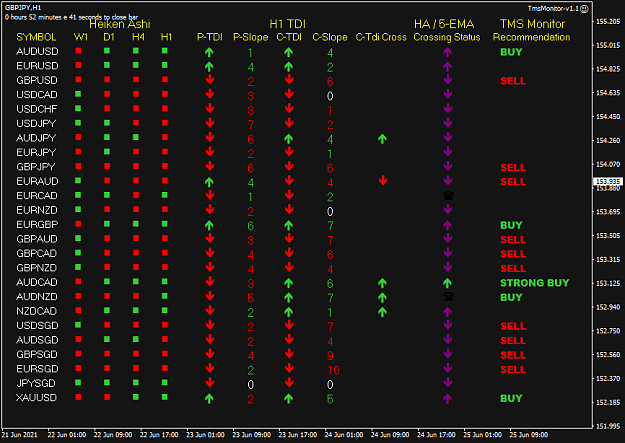Image resolution: width=625 pixels, height=443 pixels.
Task: Select the EURNZD symbol label
Action: pos(37,210)
